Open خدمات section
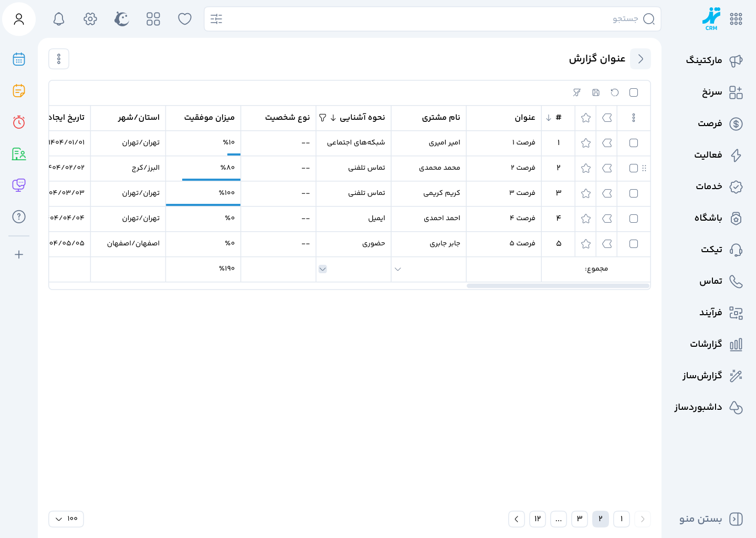 coord(718,187)
